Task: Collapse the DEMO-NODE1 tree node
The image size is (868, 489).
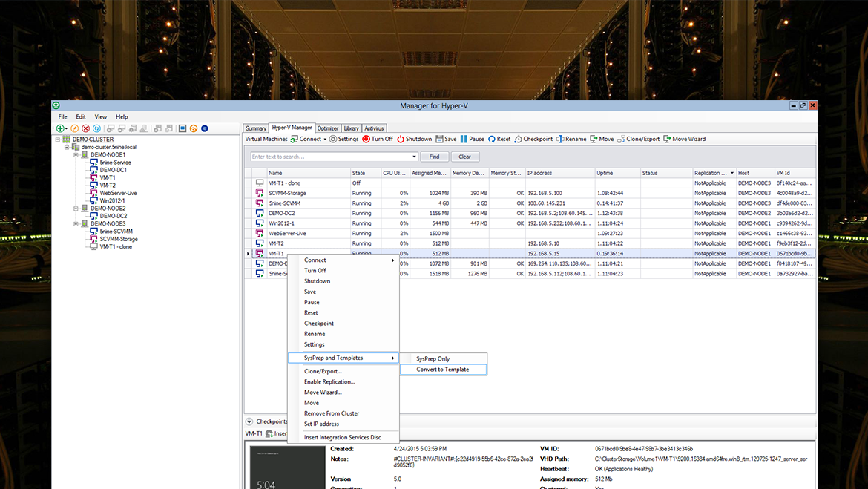Action: (x=76, y=154)
